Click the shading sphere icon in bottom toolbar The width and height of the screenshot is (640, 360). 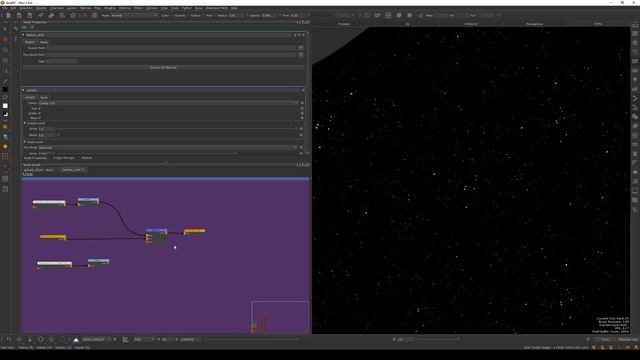[76, 340]
